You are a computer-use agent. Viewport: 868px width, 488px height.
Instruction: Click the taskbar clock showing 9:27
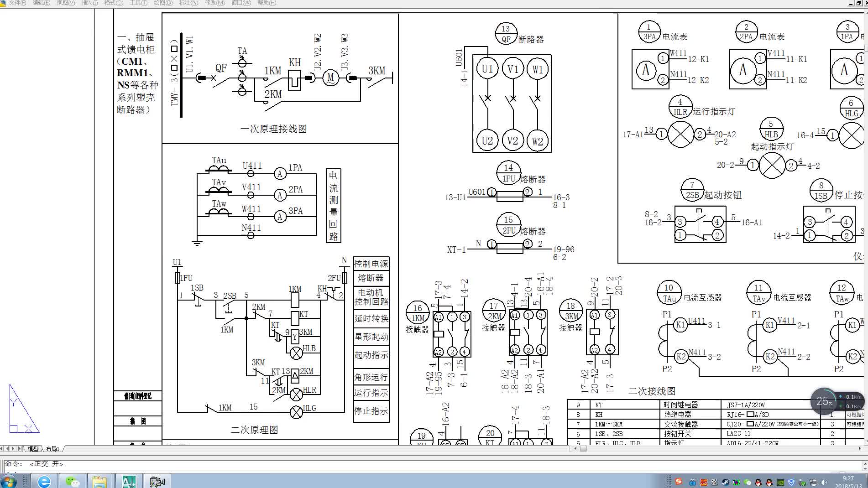pos(848,482)
